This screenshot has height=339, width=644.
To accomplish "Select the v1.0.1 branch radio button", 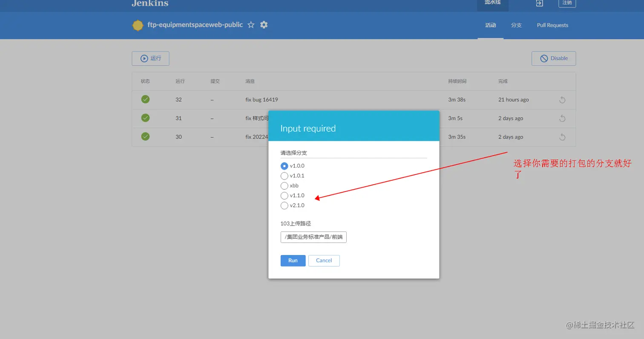I will pyautogui.click(x=285, y=176).
